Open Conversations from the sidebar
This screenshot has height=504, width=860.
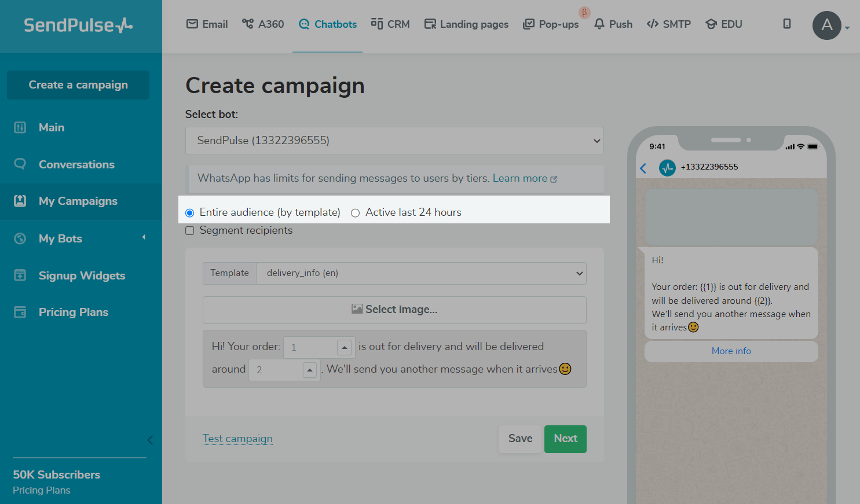click(76, 164)
